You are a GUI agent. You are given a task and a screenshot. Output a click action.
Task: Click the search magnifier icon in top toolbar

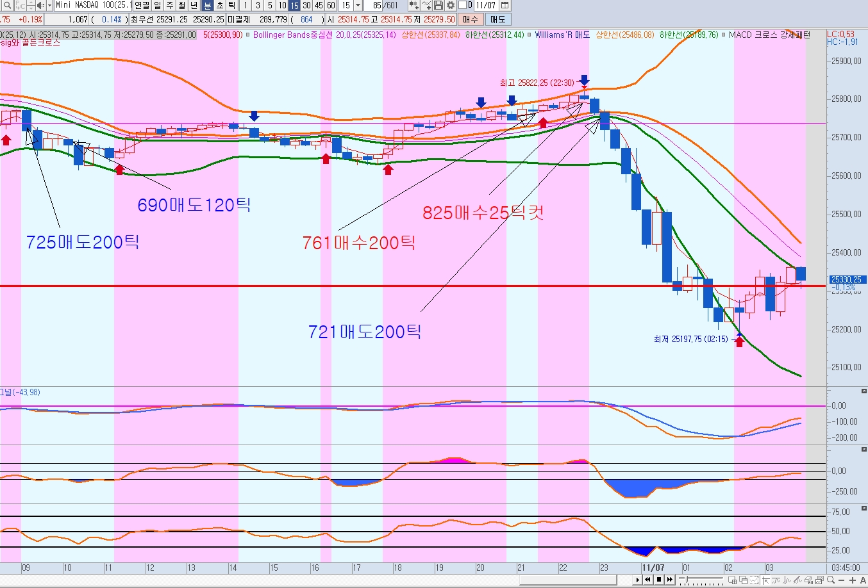click(8, 5)
